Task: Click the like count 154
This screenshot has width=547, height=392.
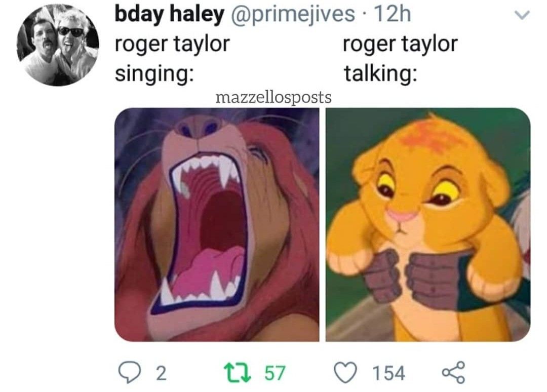Action: (x=388, y=373)
